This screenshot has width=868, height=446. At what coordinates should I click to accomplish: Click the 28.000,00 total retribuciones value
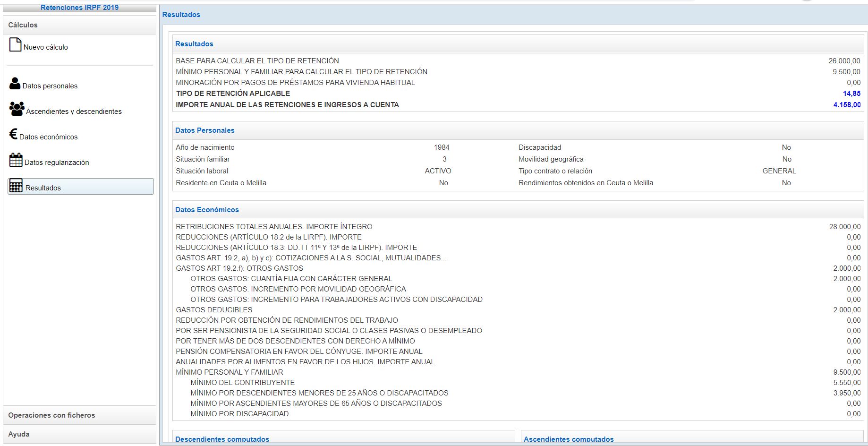844,227
